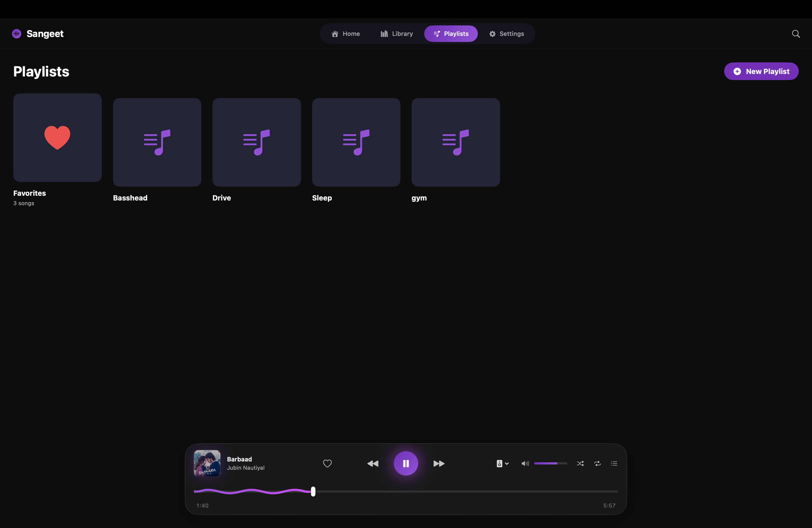The width and height of the screenshot is (812, 528).
Task: Open the Sleep playlist cover
Action: click(356, 142)
